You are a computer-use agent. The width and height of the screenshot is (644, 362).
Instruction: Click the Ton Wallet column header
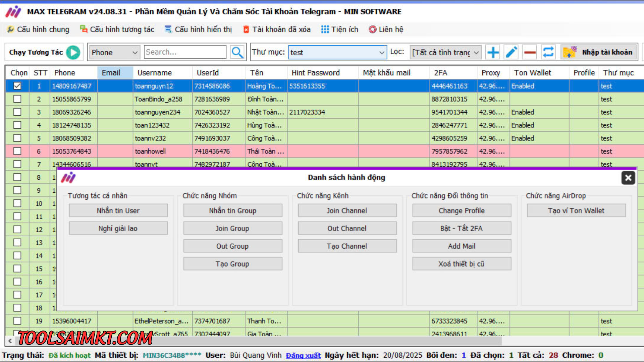539,73
